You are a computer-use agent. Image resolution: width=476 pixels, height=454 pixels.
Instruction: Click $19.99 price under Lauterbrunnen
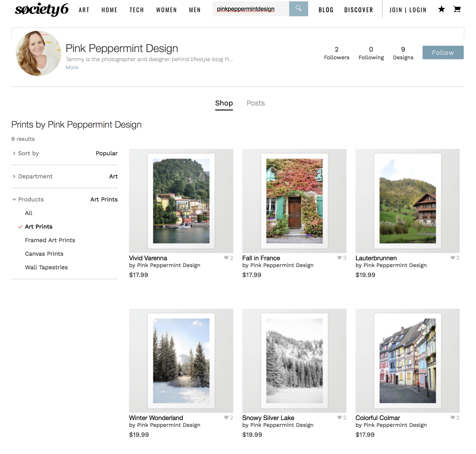tap(365, 275)
